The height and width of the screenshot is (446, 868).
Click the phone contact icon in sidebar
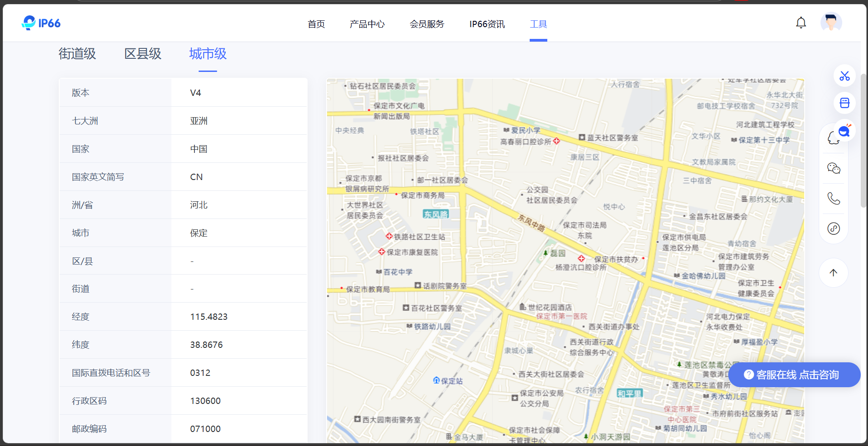(x=833, y=199)
